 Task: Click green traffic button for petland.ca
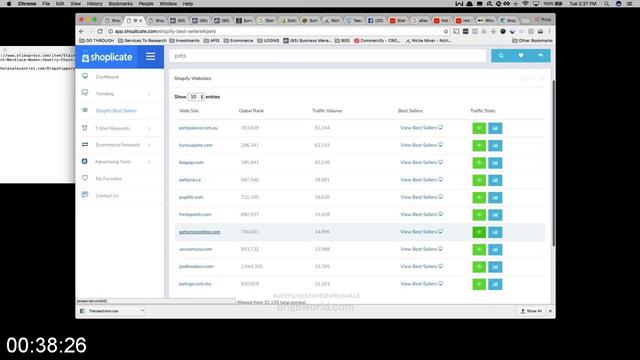tap(479, 180)
